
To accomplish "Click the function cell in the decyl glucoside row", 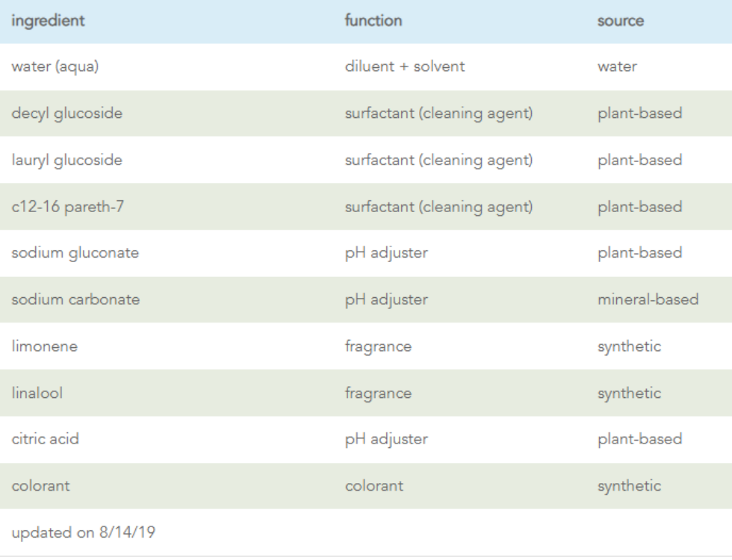I will coord(438,113).
